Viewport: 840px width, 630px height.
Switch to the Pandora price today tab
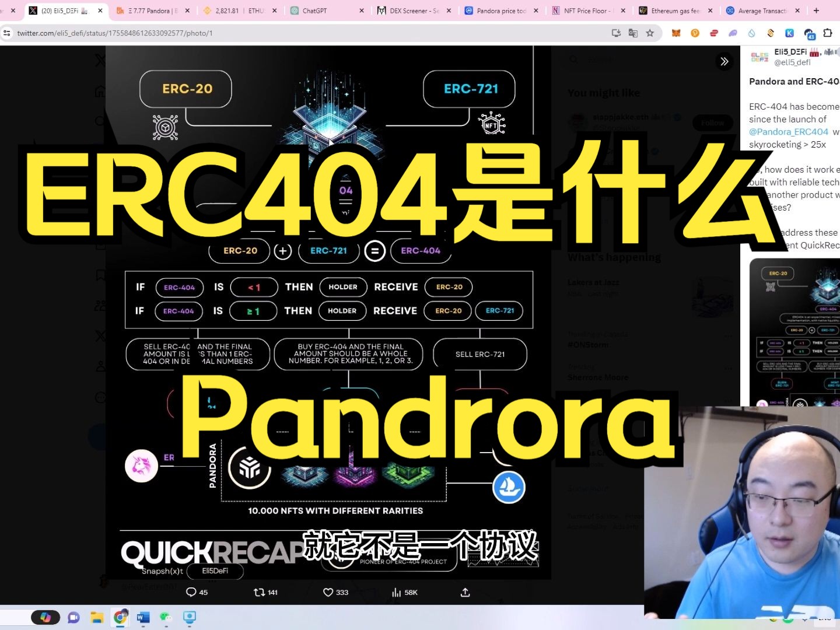(502, 10)
